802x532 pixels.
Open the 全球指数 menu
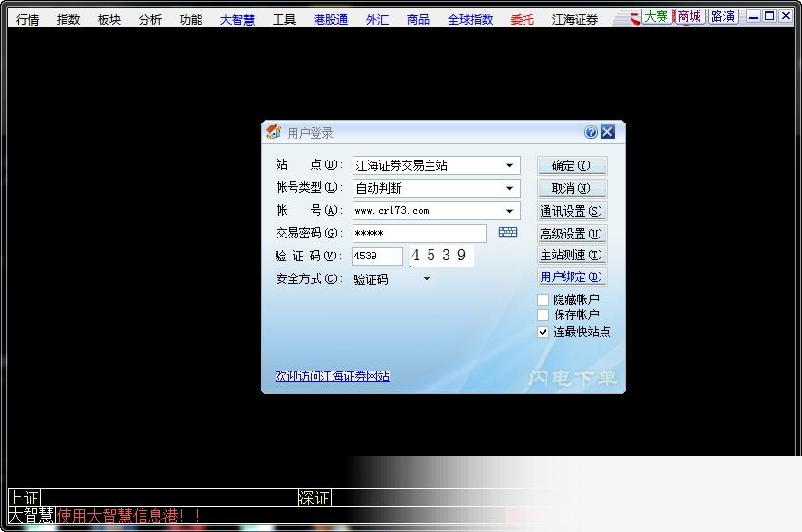[470, 19]
